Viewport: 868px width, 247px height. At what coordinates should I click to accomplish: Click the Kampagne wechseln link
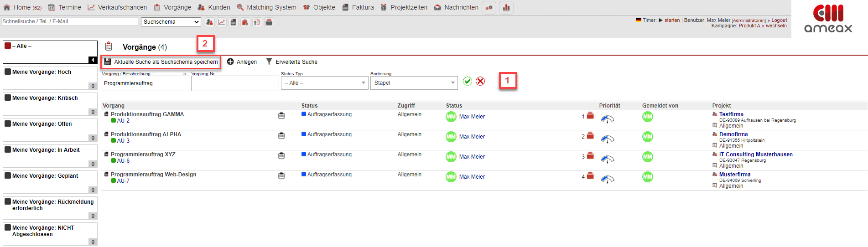point(776,26)
